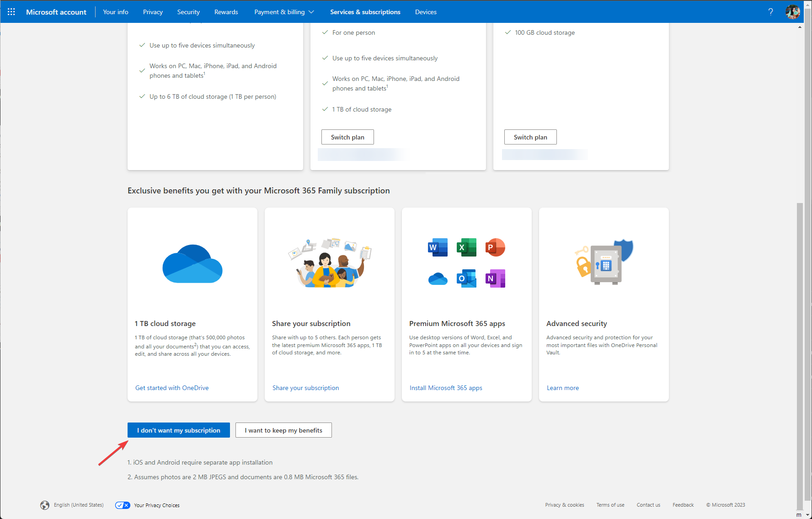The image size is (812, 519).
Task: Click the Advanced security heading
Action: tap(577, 323)
